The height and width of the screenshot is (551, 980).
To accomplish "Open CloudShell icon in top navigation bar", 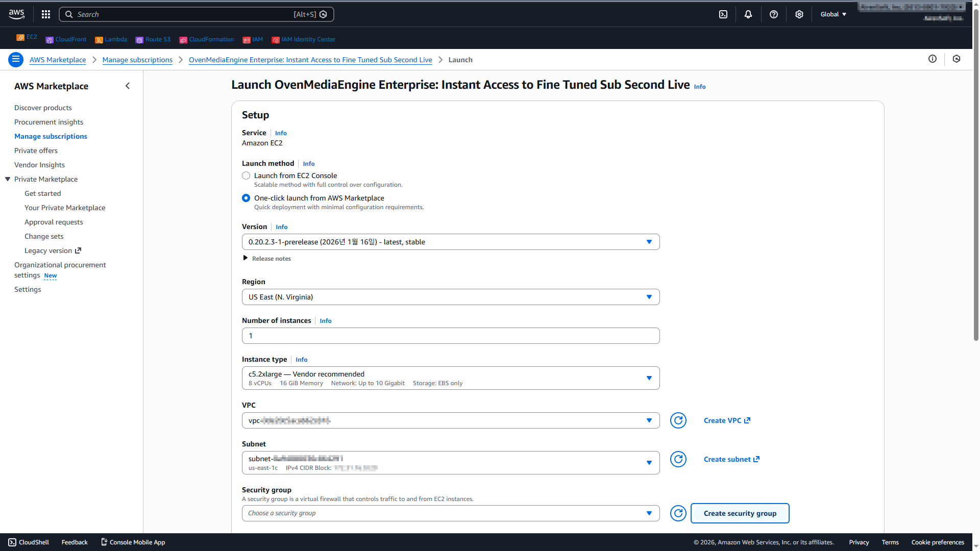I will pos(723,14).
